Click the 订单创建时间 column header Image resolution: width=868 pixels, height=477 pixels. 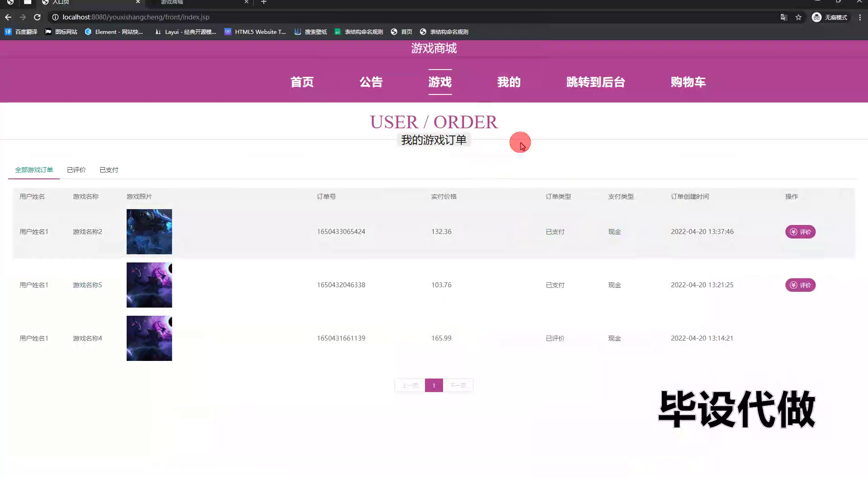tap(690, 196)
